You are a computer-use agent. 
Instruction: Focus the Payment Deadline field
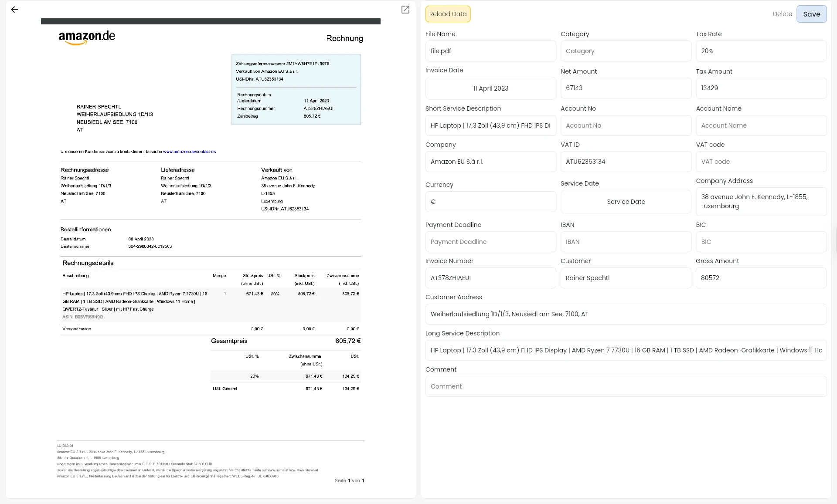pyautogui.click(x=490, y=242)
